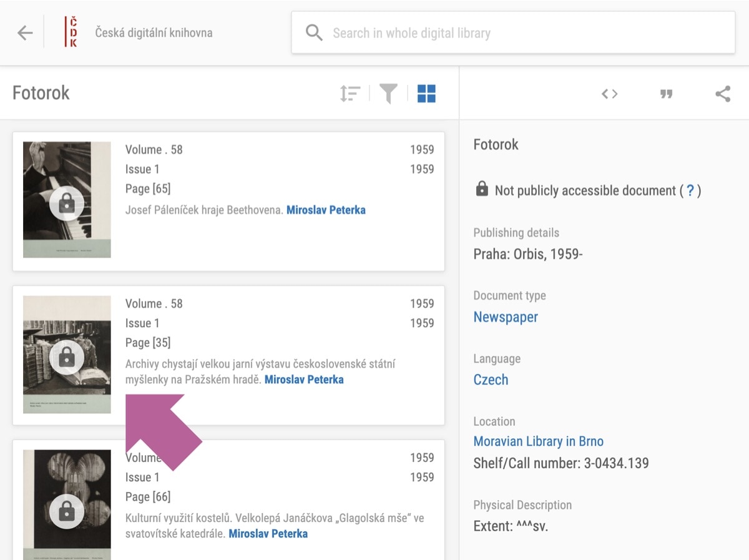749x560 pixels.
Task: Open the filter funnel icon
Action: [x=388, y=94]
